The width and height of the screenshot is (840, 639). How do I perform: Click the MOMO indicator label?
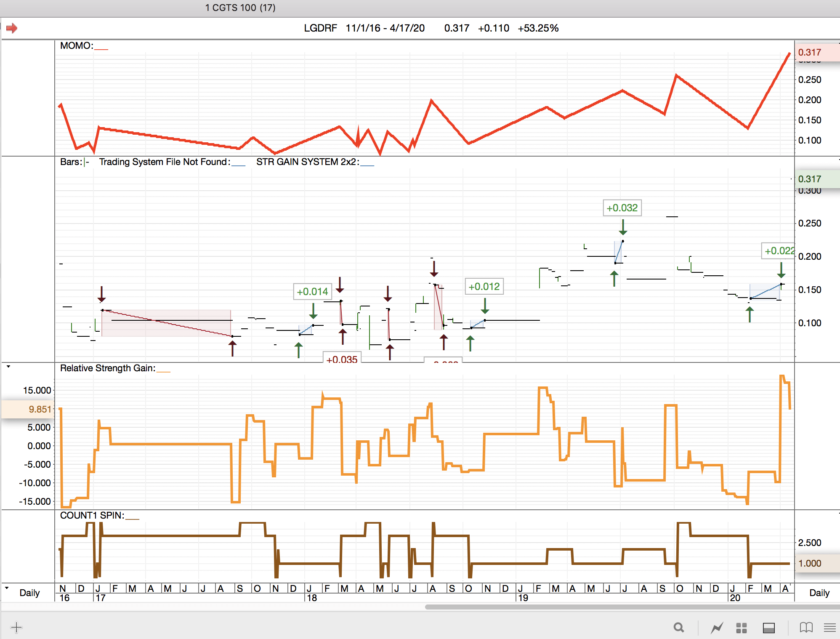coord(77,45)
